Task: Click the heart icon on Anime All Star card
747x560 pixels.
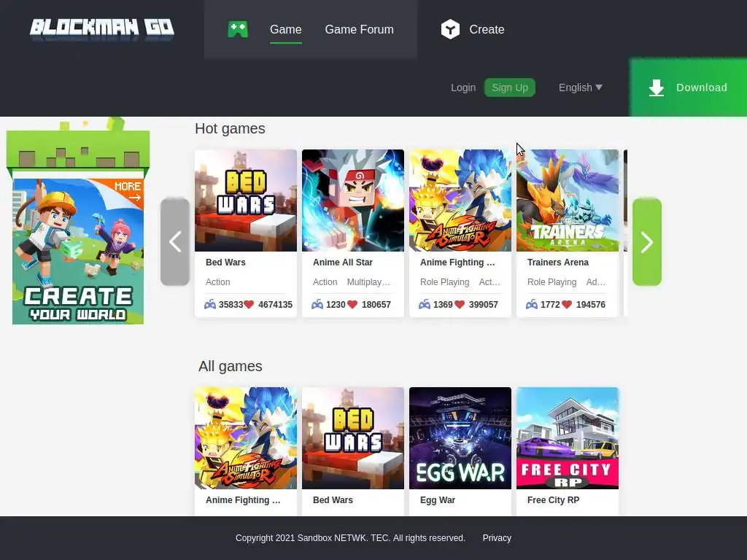Action: click(352, 305)
